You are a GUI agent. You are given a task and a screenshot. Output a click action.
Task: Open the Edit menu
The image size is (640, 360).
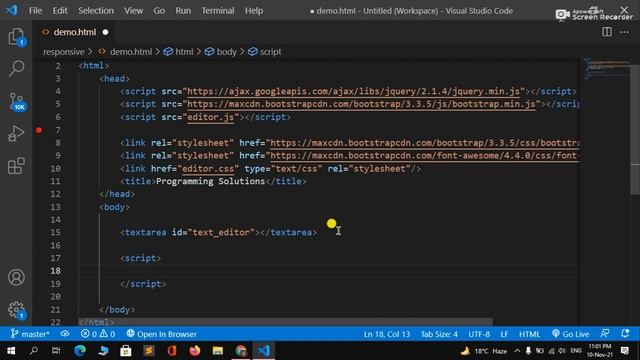point(60,11)
